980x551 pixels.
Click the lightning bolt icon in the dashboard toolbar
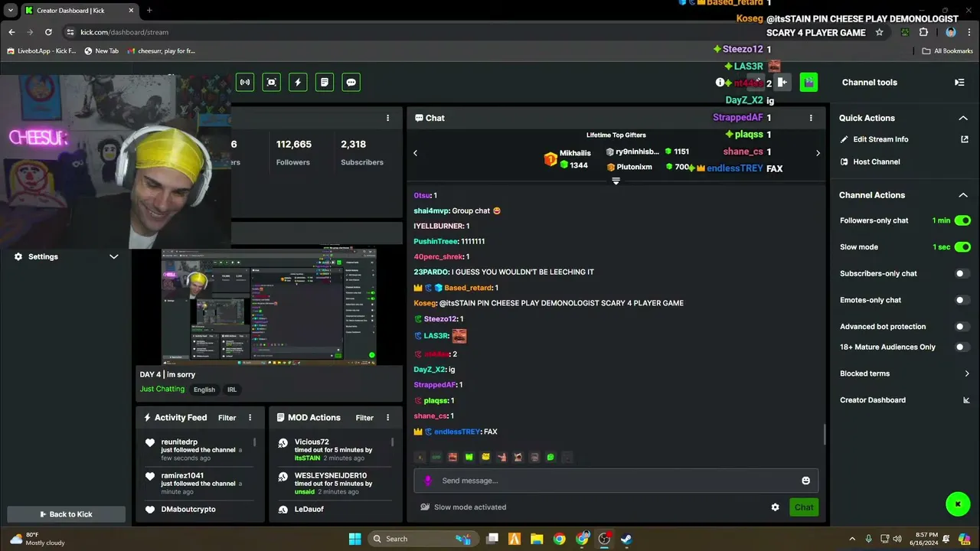[x=298, y=82]
